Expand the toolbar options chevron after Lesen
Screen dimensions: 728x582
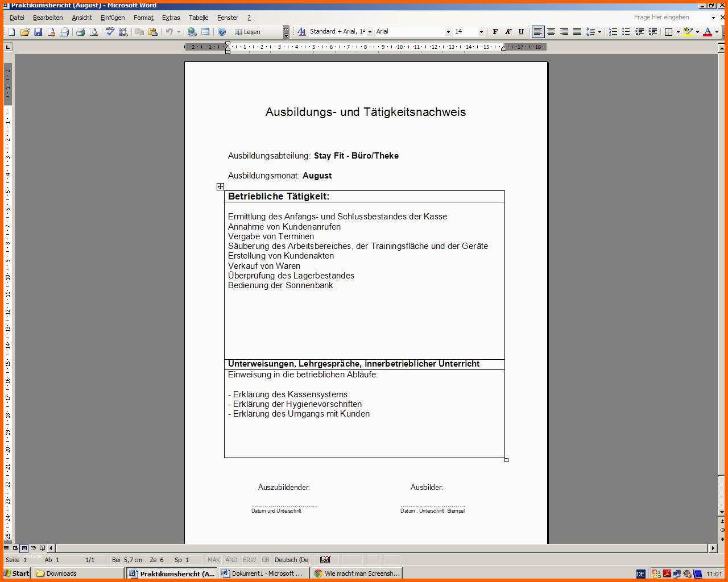click(286, 32)
